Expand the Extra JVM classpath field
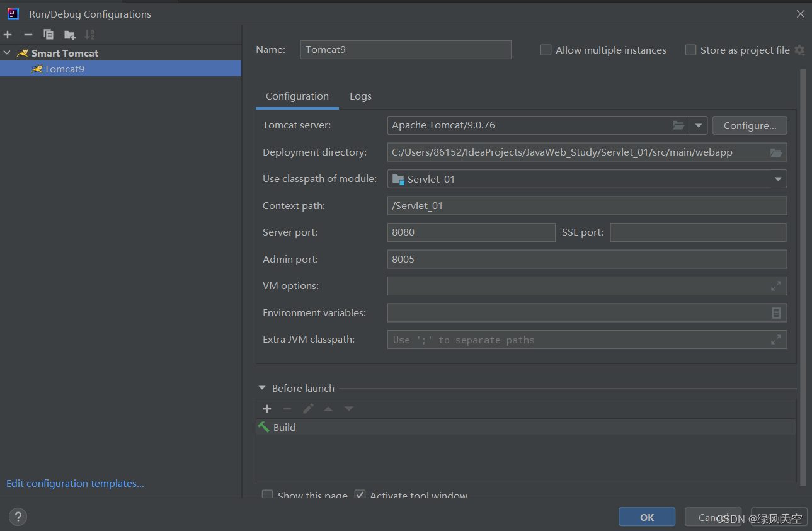The image size is (812, 531). (776, 340)
